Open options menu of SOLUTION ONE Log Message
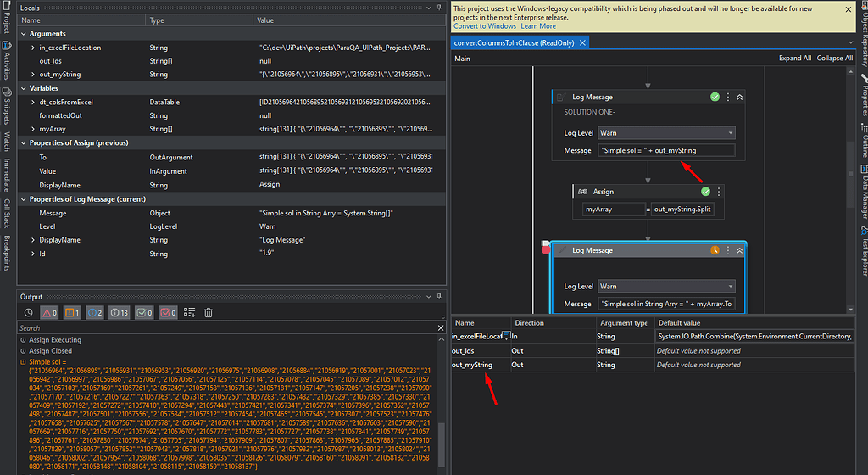Image resolution: width=868 pixels, height=475 pixels. [728, 97]
